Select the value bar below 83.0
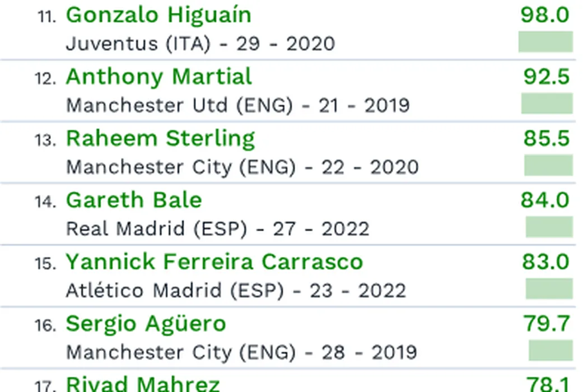588x392 pixels. [549, 288]
